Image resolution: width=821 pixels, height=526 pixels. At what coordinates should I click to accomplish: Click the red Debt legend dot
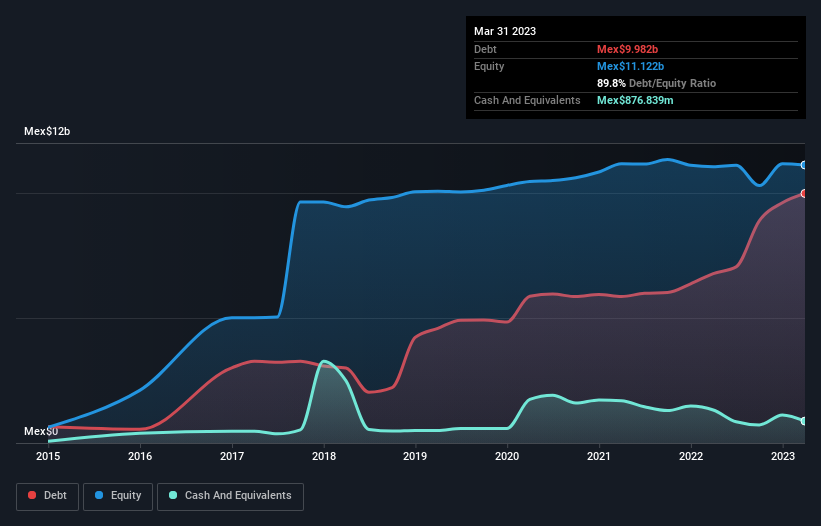pos(32,495)
